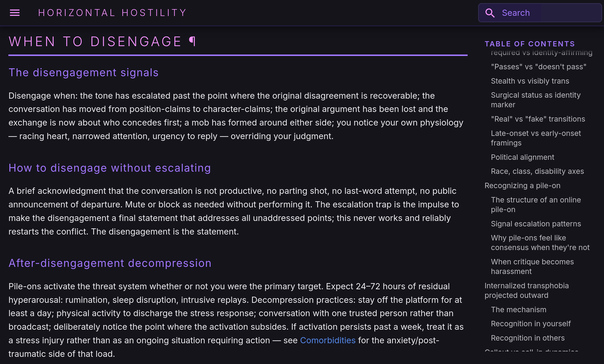Jump to Political alignment section

(523, 157)
